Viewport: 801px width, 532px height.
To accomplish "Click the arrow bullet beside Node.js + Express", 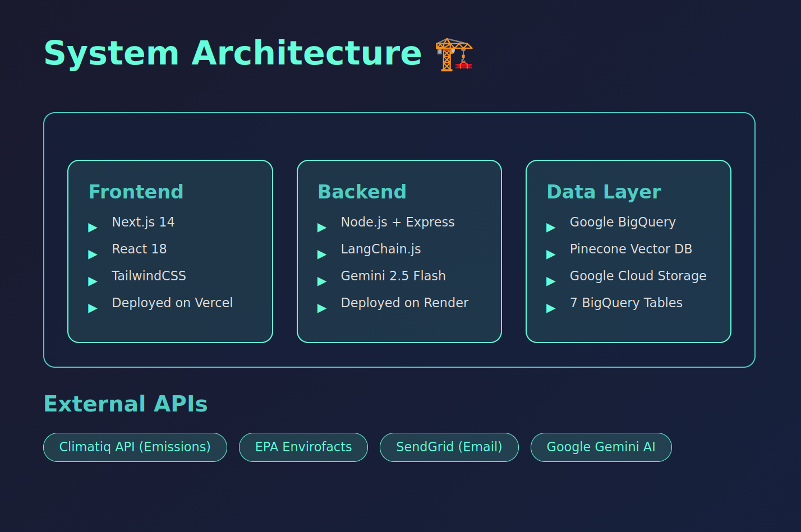I will pos(322,228).
